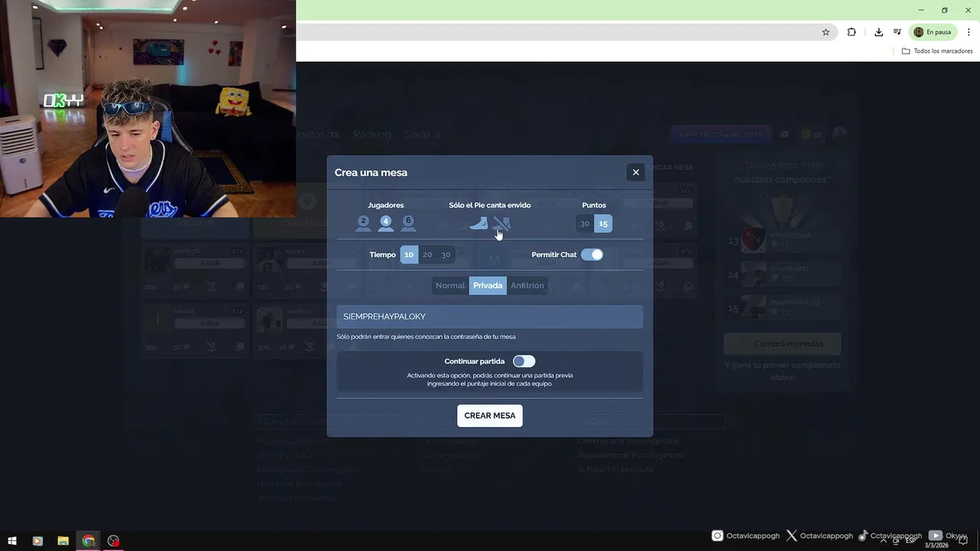Viewport: 980px width, 551px height.
Task: Open the Todos los marcadores folder
Action: coord(937,51)
